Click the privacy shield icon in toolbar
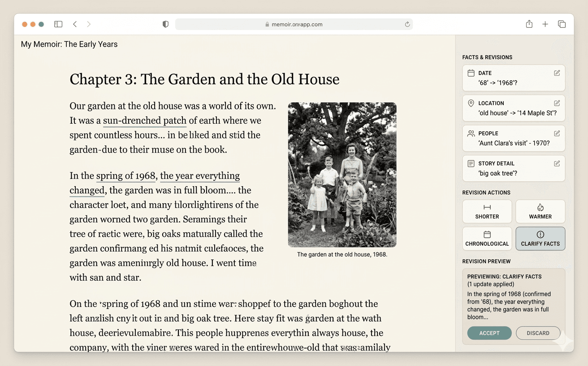 pyautogui.click(x=165, y=24)
